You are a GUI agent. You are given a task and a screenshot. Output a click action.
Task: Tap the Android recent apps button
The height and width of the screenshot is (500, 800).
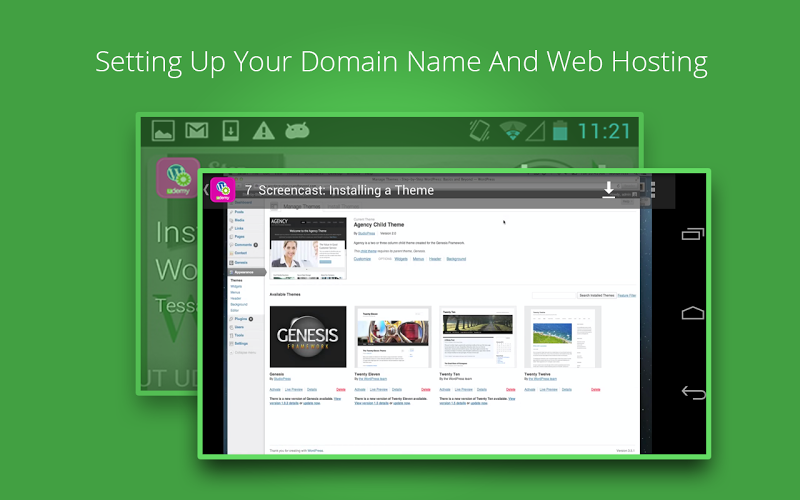(x=693, y=234)
